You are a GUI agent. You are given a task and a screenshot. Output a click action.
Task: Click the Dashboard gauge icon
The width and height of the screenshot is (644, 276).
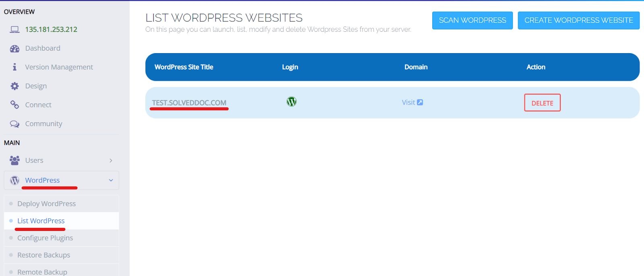click(x=14, y=49)
